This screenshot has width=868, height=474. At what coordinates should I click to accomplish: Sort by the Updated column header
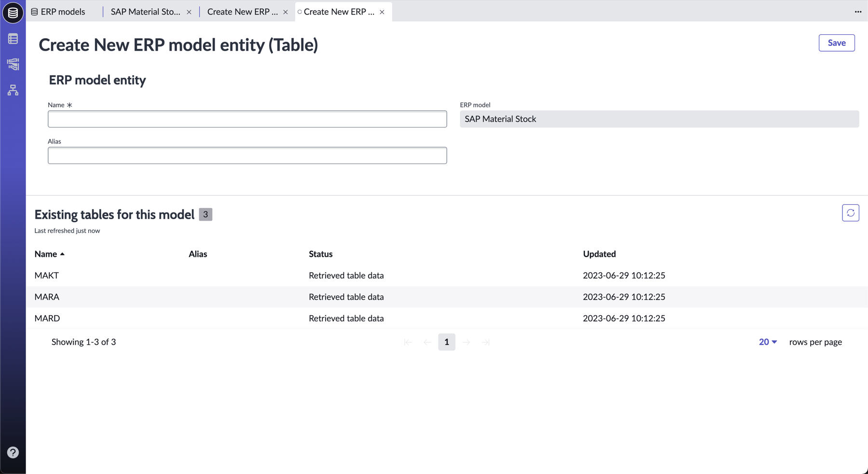tap(599, 254)
